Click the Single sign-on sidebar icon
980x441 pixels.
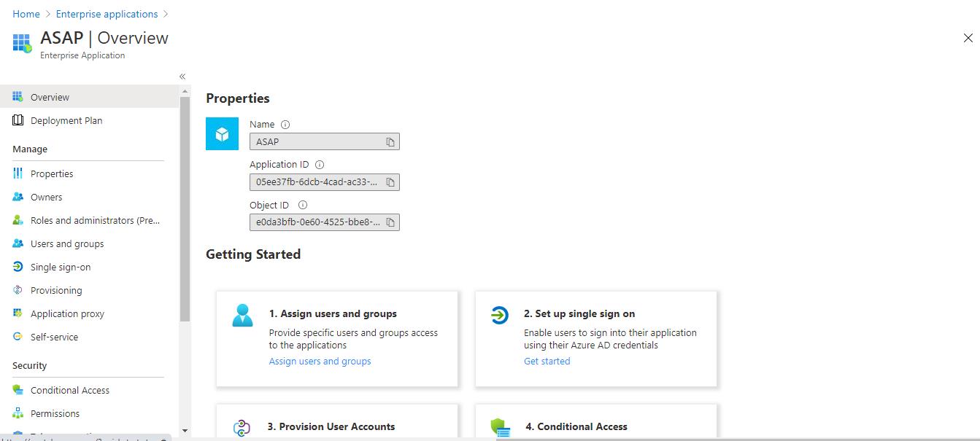pos(18,267)
